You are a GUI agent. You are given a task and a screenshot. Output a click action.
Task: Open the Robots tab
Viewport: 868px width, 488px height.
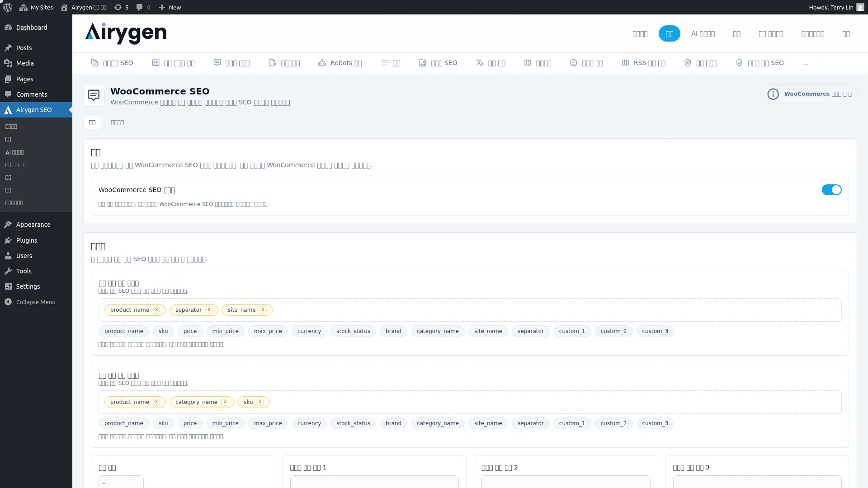pos(340,63)
